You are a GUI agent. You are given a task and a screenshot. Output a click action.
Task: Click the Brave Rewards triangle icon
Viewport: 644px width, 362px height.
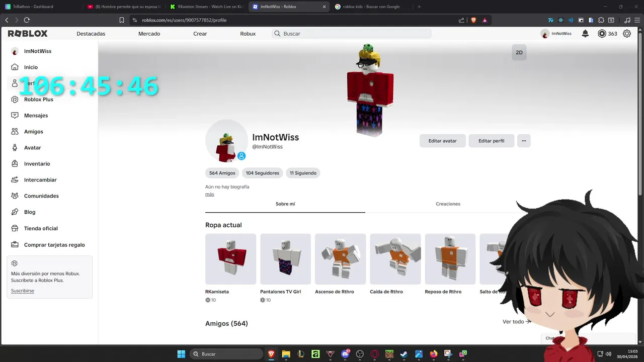pyautogui.click(x=485, y=20)
